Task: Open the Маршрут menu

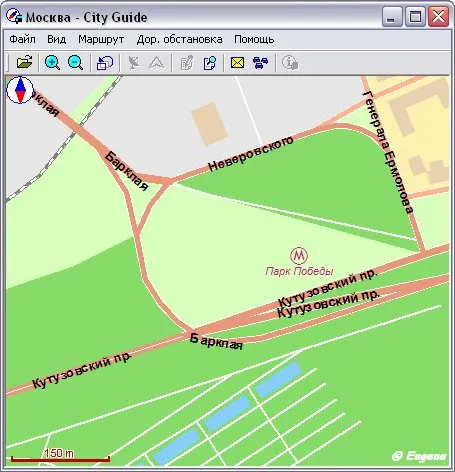Action: click(x=101, y=39)
